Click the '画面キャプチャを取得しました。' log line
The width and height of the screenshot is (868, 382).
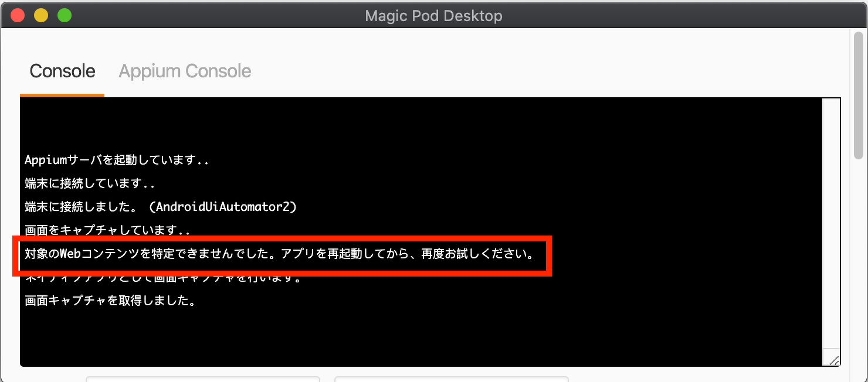pos(110,301)
